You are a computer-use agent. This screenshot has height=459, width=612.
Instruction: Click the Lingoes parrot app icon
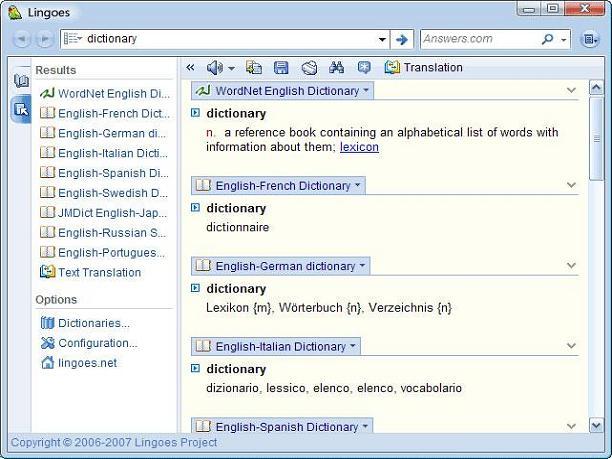[15, 12]
